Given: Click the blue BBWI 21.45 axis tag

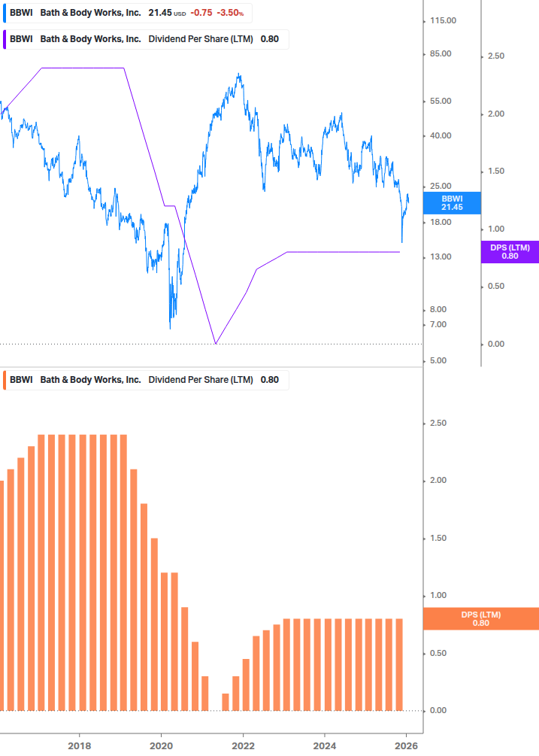Looking at the screenshot, I should [x=452, y=202].
